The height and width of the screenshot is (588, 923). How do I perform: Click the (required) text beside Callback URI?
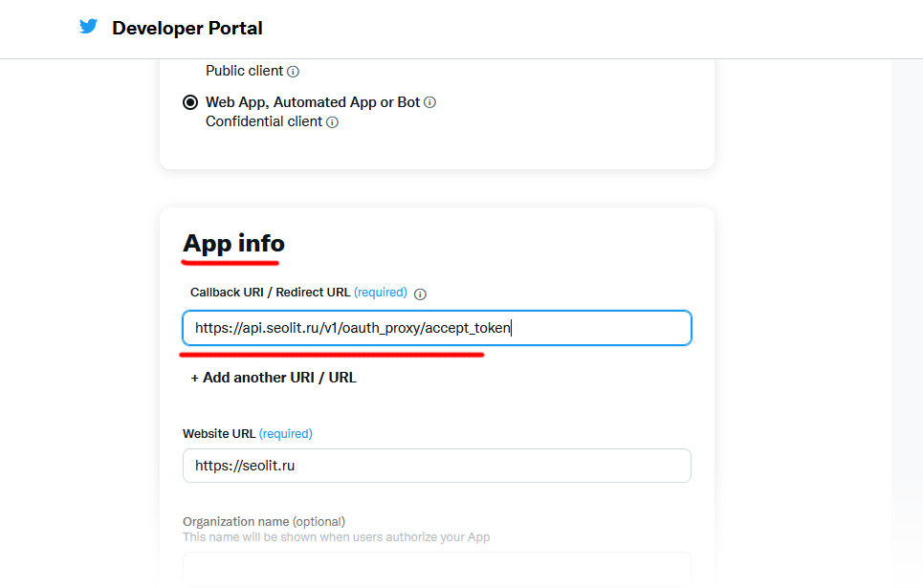point(381,293)
